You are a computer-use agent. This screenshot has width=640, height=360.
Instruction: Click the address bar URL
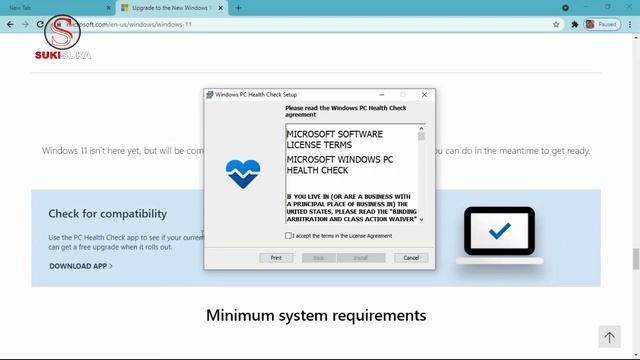coord(129,24)
